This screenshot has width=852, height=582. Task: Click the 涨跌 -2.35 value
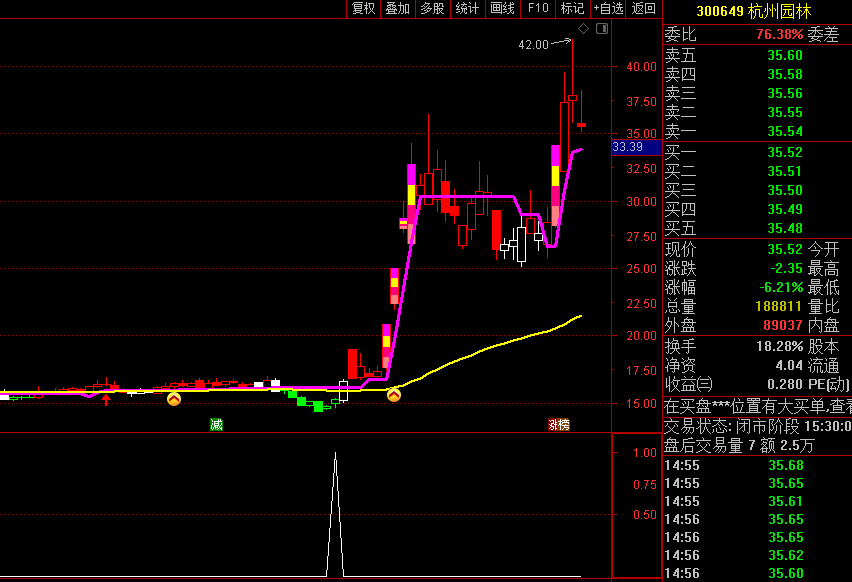(x=786, y=268)
